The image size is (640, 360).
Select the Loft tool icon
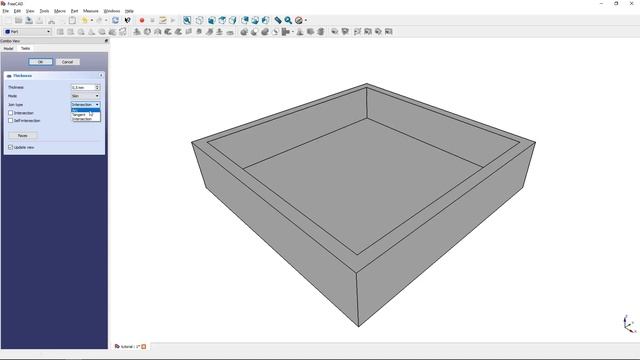coord(199,31)
